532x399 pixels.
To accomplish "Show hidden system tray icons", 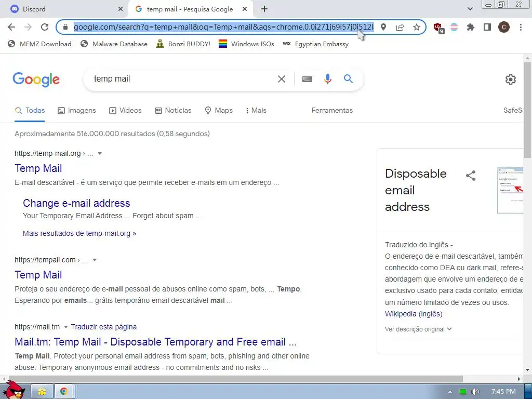I will pos(450,392).
